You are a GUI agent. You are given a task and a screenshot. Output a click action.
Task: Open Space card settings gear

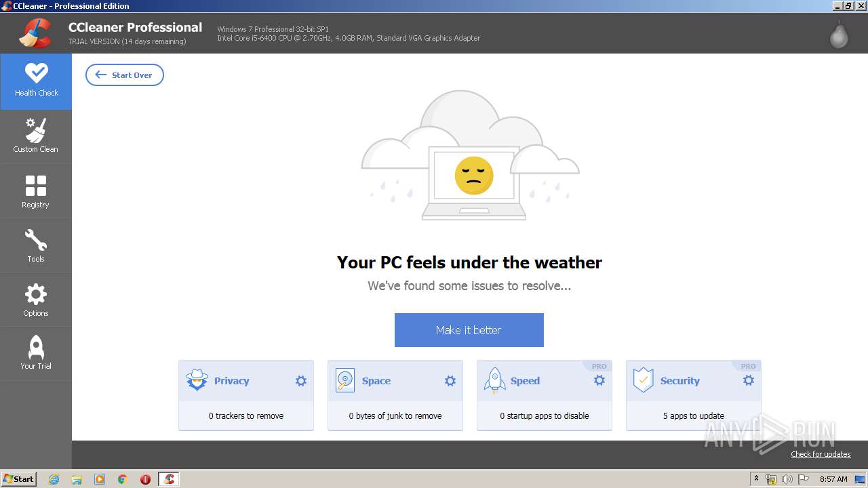point(450,381)
